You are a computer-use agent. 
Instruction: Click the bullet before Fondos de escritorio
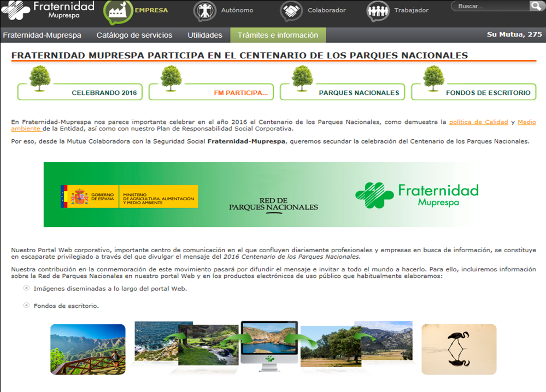point(26,305)
